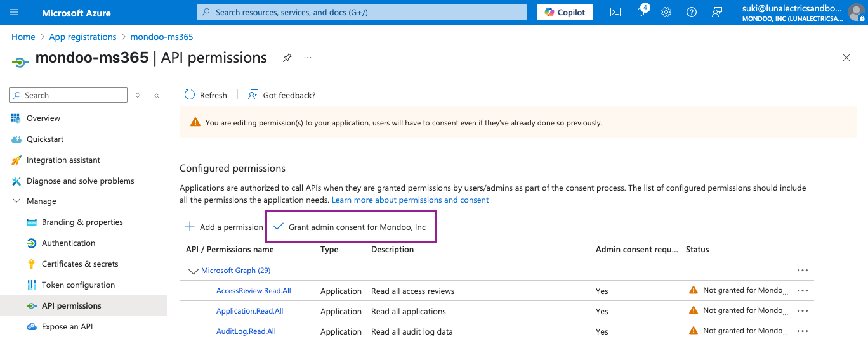Pin the mondoo-ms365 page
This screenshot has height=339, width=868.
tap(287, 58)
